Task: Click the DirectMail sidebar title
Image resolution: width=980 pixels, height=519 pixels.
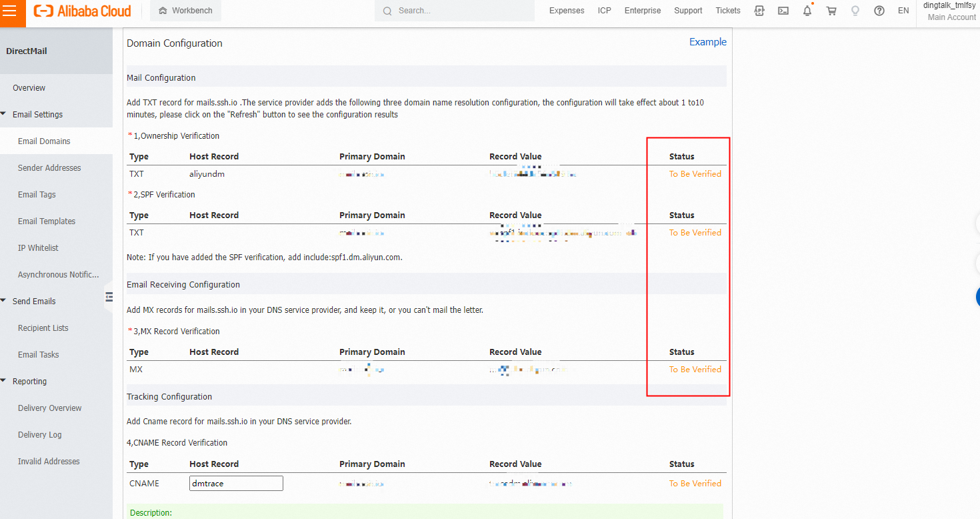Action: point(27,51)
